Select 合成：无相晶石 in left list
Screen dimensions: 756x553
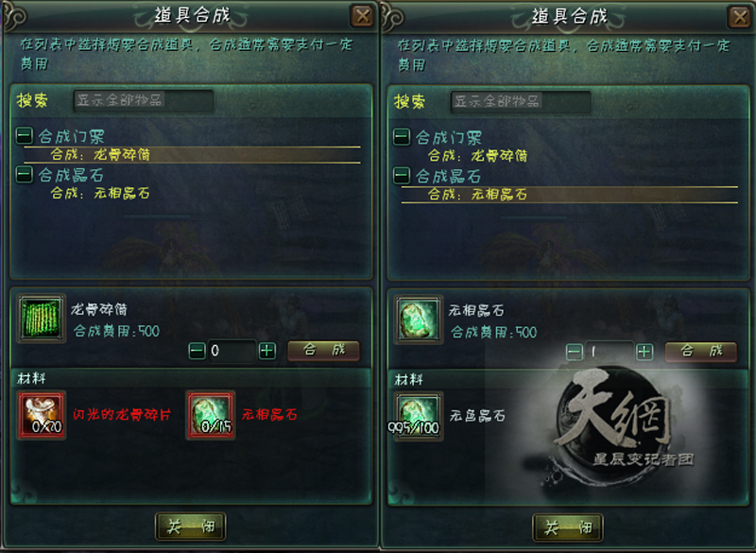tap(100, 194)
